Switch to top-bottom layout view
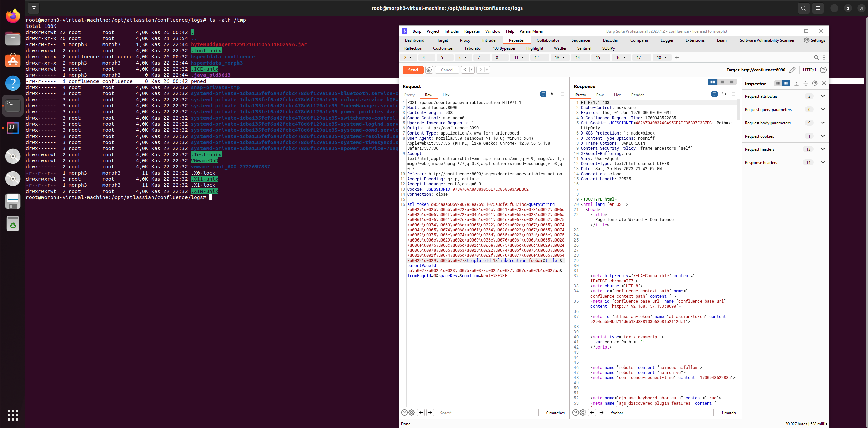868x428 pixels. pyautogui.click(x=722, y=82)
